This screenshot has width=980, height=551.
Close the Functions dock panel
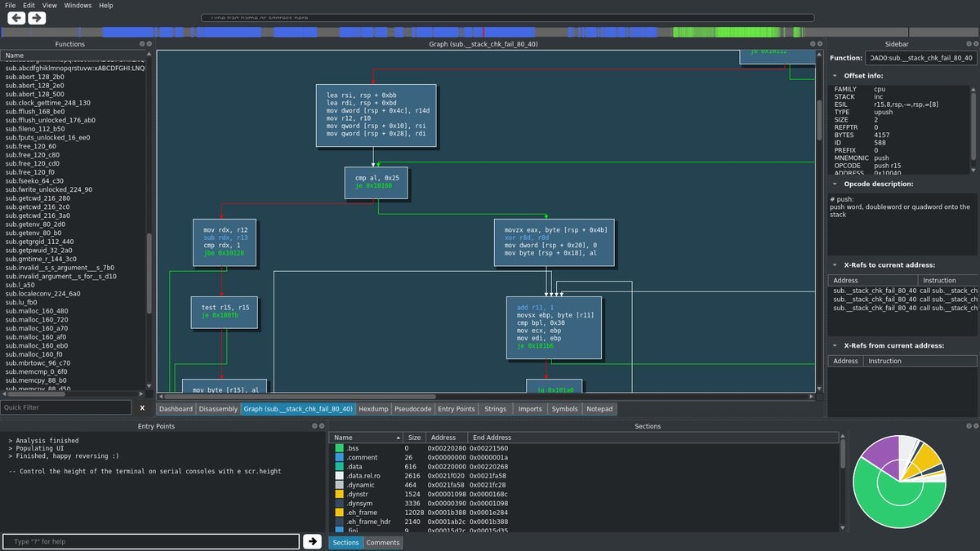coord(149,44)
